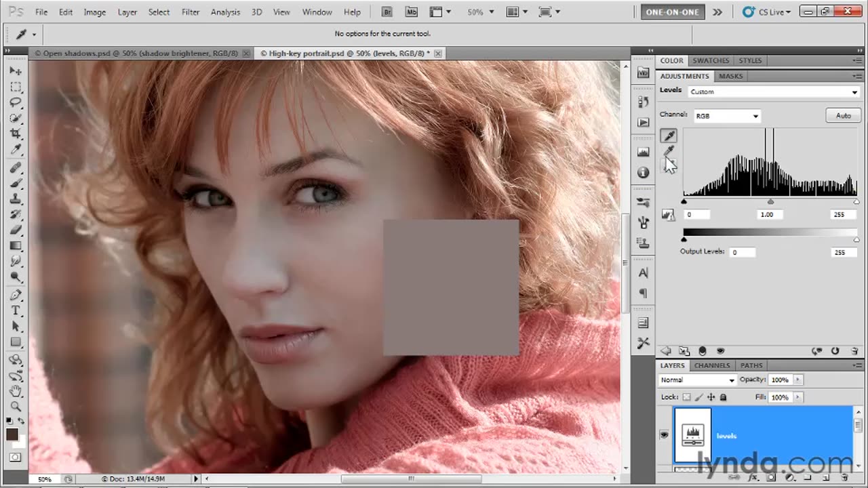Pick the Clone Stamp tool
Screen dimensions: 868x488
coord(16,199)
